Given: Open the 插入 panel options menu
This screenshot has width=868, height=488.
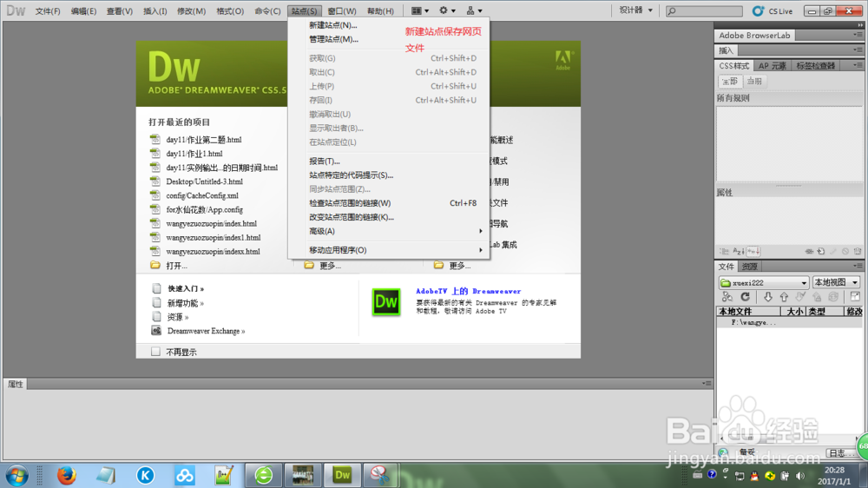Looking at the screenshot, I should tap(858, 50).
